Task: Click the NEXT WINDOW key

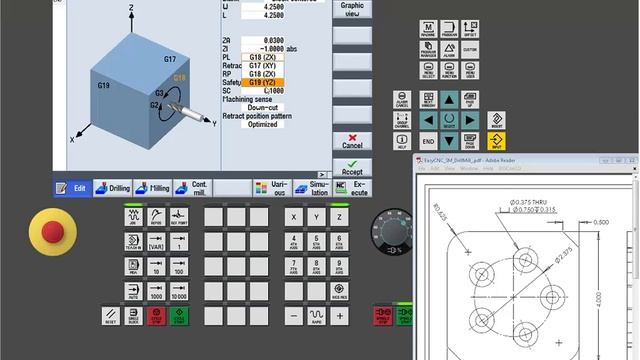Action: 428,100
